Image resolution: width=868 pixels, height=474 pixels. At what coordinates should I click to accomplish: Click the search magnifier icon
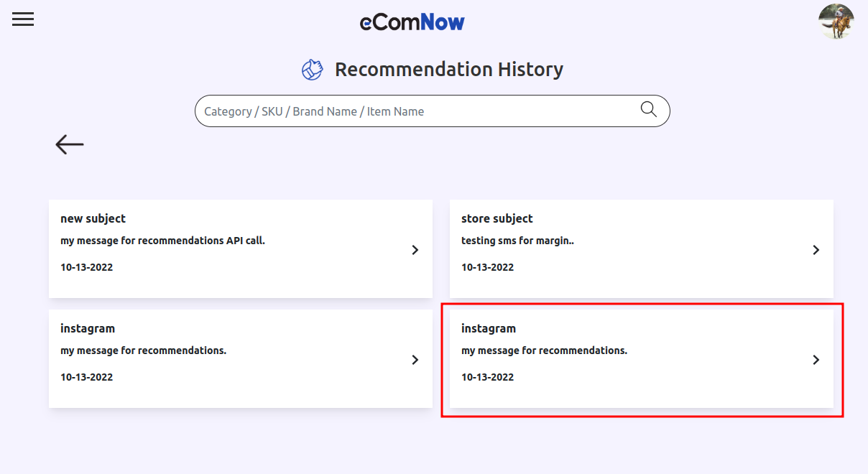click(x=648, y=110)
